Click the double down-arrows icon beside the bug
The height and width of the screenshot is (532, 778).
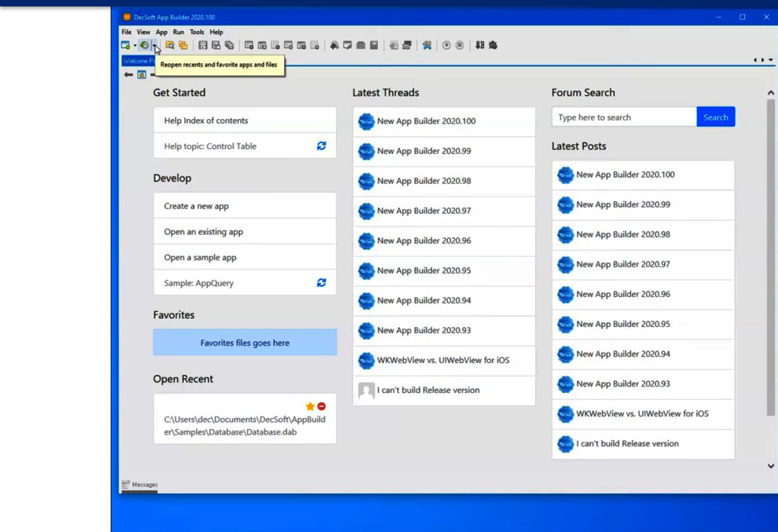click(x=480, y=45)
